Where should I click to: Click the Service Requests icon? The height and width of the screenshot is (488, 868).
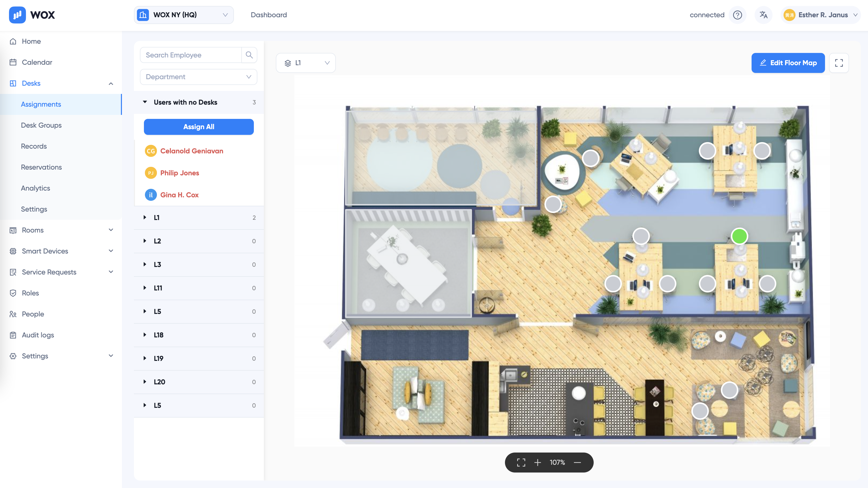click(13, 272)
